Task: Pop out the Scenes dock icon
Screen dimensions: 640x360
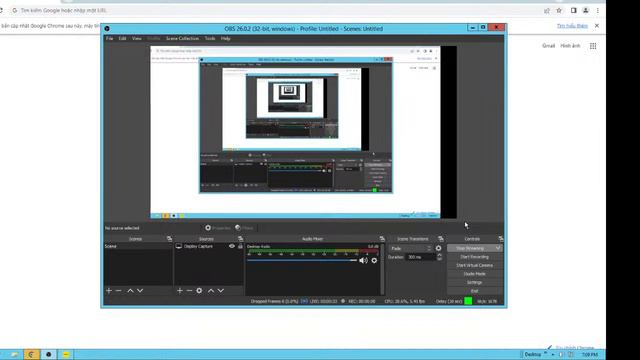Action: 169,238
